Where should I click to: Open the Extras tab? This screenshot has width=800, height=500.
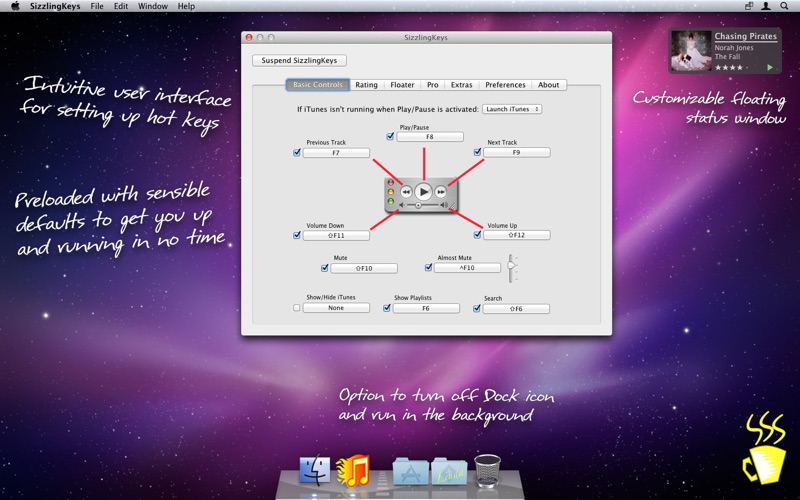click(462, 85)
